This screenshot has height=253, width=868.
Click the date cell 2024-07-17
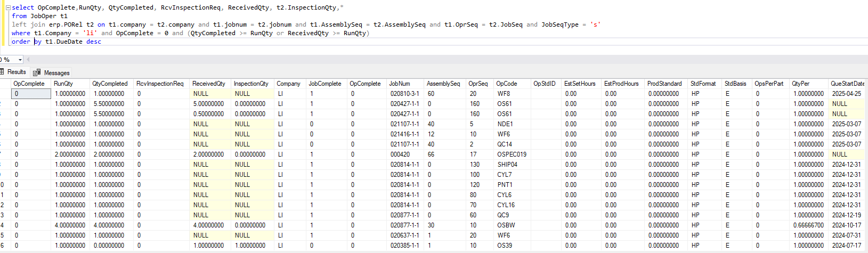coord(848,246)
